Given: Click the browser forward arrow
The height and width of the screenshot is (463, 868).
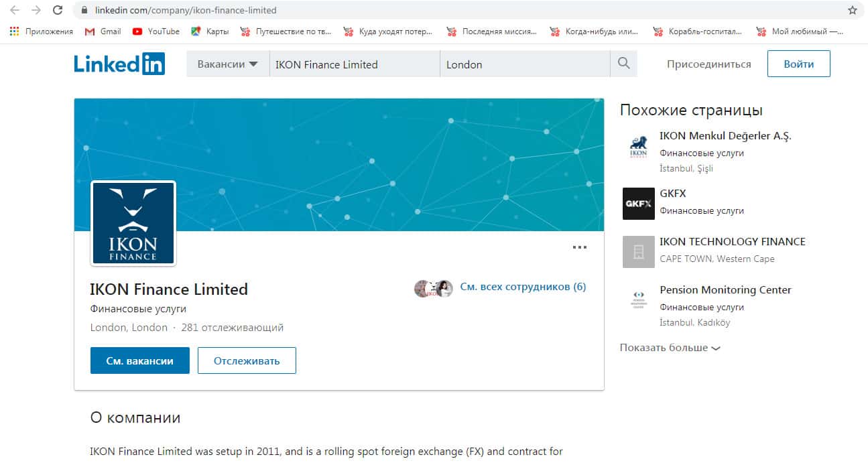Looking at the screenshot, I should tap(36, 10).
